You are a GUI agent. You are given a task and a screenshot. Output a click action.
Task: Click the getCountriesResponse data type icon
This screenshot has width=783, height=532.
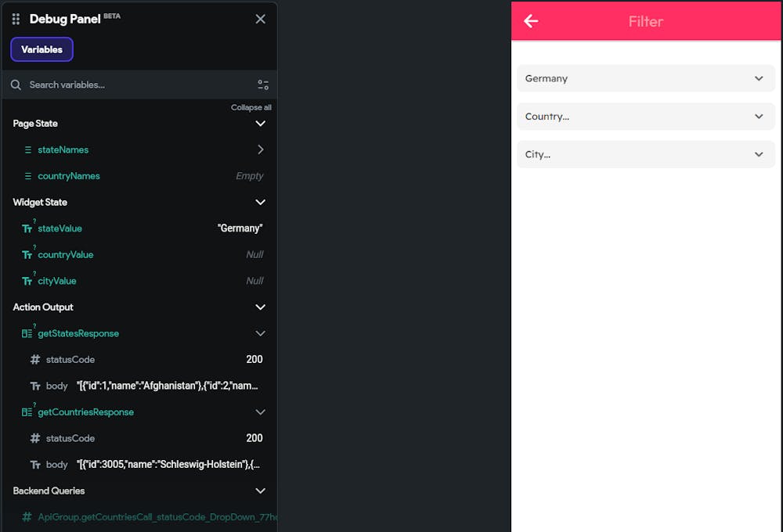click(27, 412)
